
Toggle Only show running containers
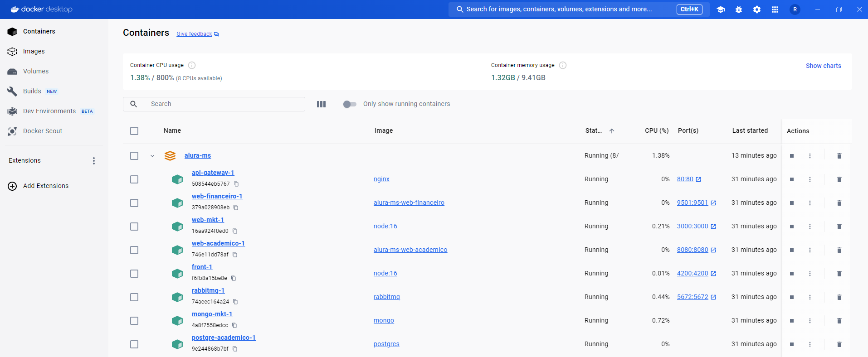350,104
